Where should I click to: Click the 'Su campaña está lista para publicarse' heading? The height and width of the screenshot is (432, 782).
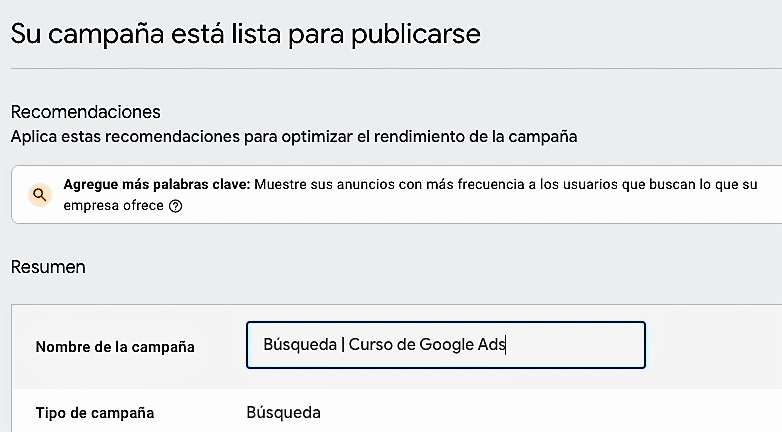[246, 33]
